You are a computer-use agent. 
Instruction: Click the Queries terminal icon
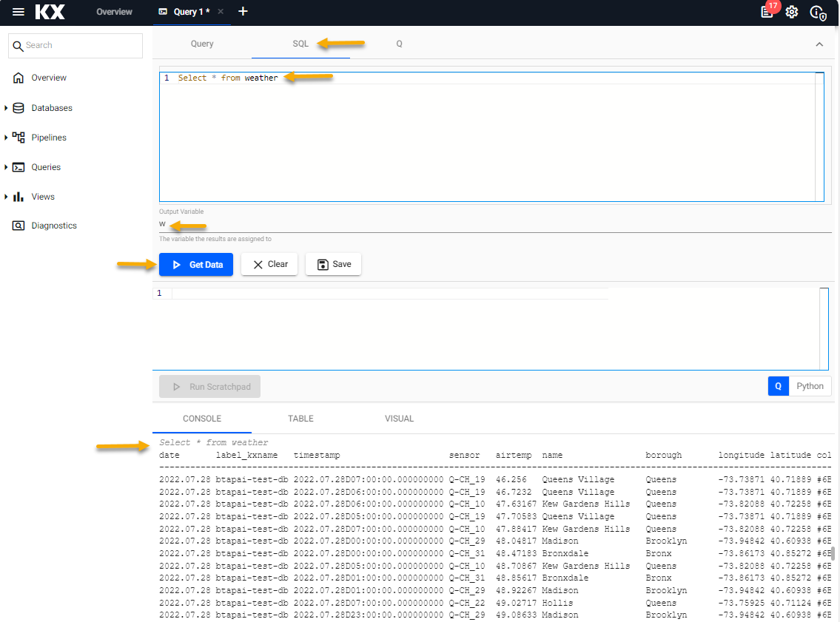tap(19, 168)
